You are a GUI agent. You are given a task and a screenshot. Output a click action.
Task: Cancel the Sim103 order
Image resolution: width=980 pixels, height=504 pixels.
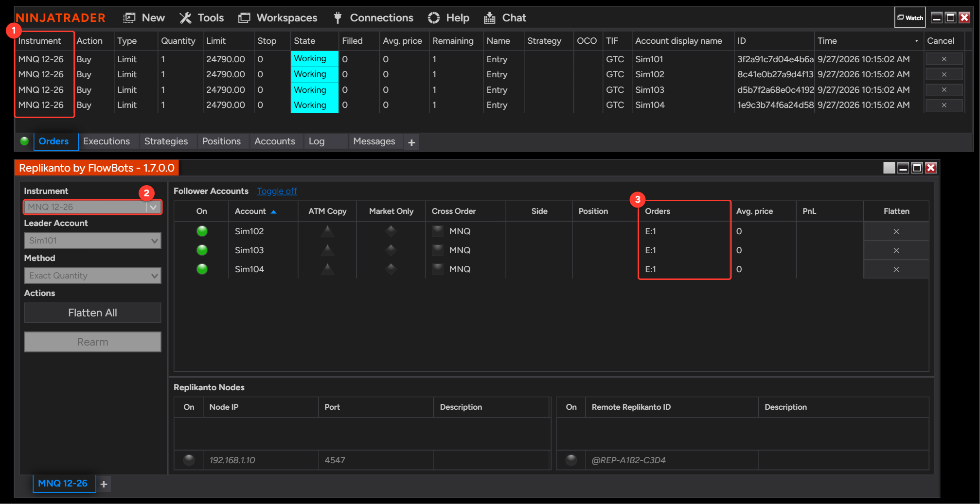944,90
